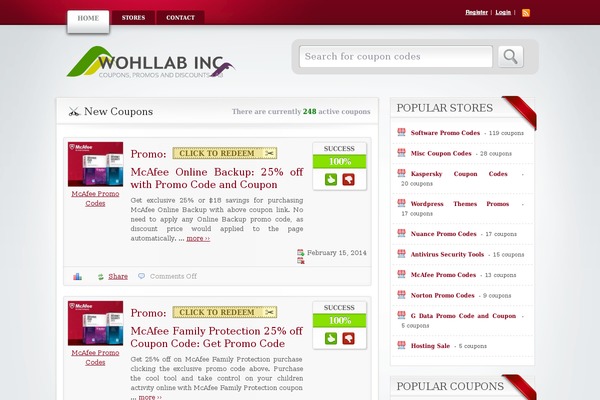The width and height of the screenshot is (600, 400).
Task: Open Wordpress Themes Promos store
Action: click(x=460, y=204)
